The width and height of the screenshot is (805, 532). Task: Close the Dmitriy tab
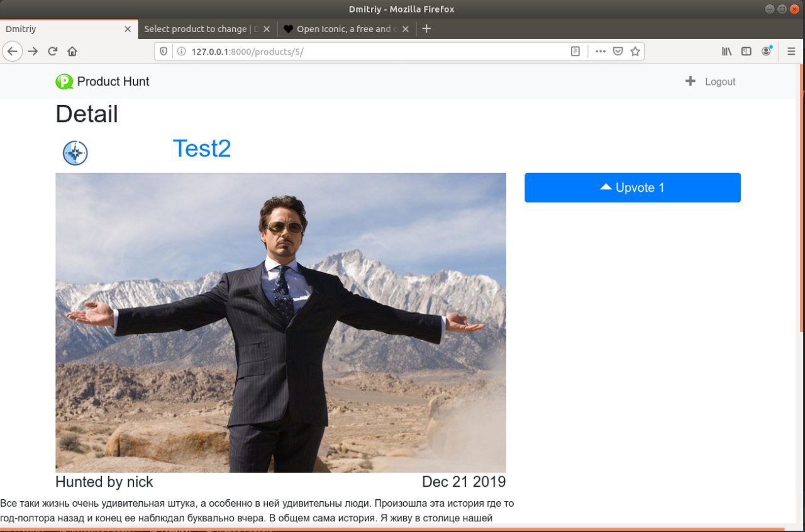tap(128, 29)
